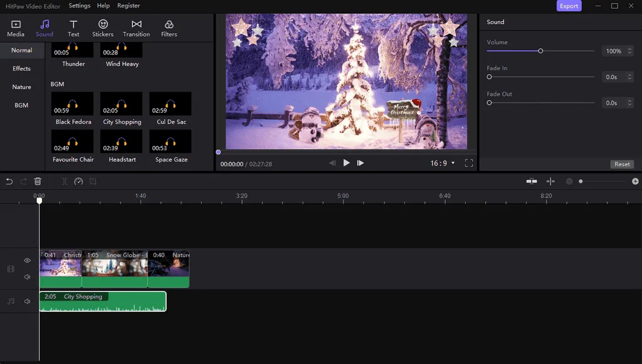
Task: Mute the City Shopping audio track
Action: [x=28, y=301]
